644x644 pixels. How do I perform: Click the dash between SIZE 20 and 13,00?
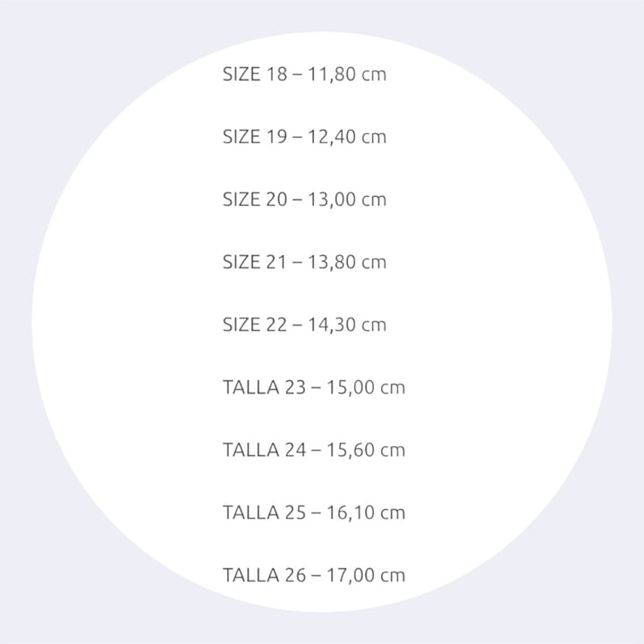[298, 199]
